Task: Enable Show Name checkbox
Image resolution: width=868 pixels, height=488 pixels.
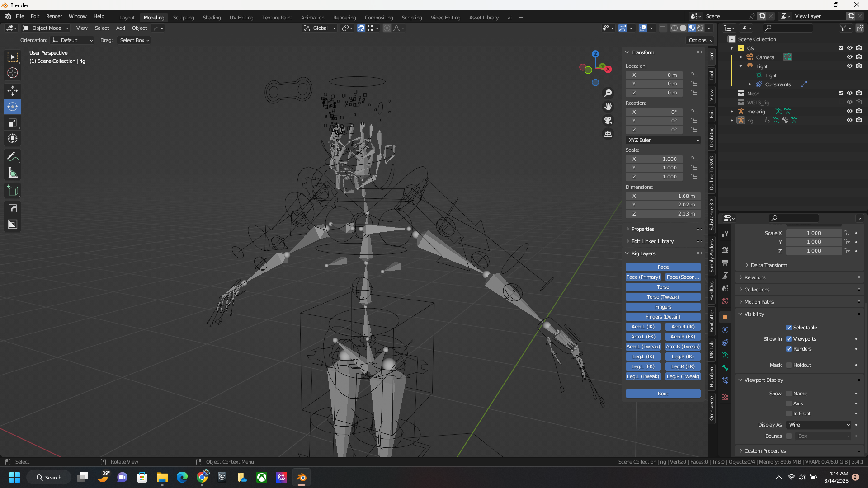Action: pos(789,394)
